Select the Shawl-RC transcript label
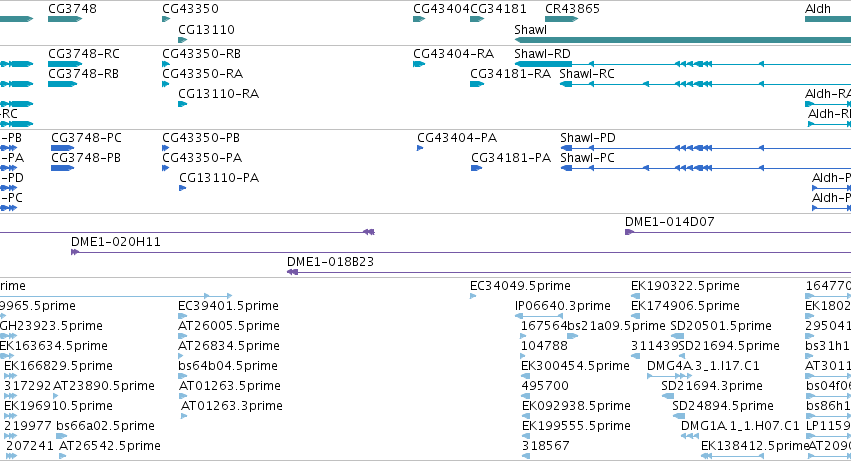851x461 pixels. [x=587, y=74]
